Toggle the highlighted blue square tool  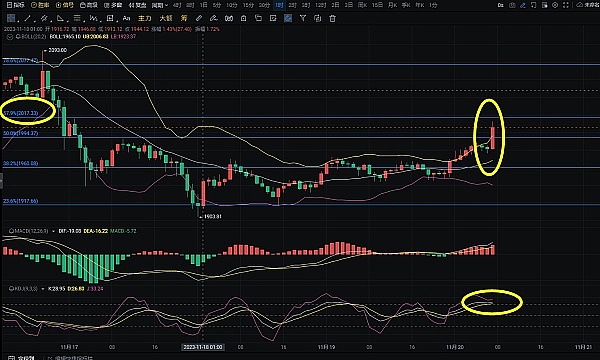point(288,18)
